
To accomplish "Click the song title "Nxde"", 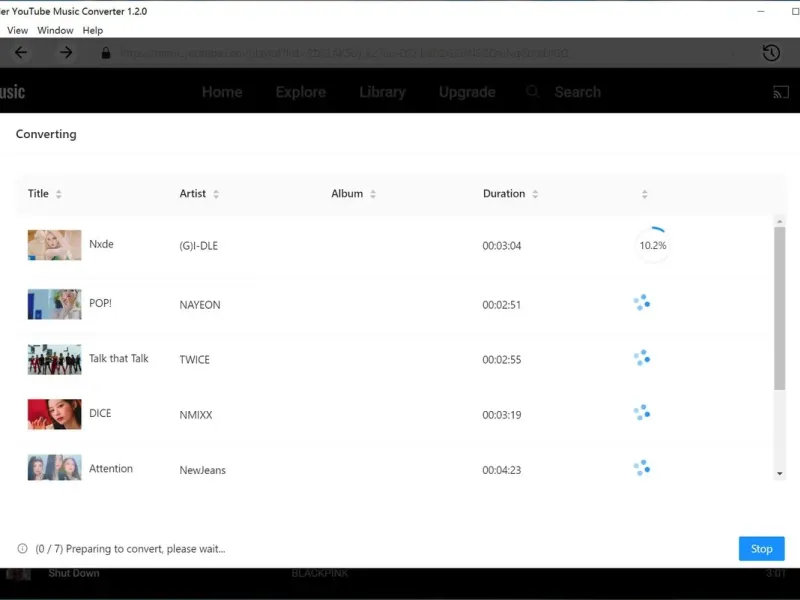I will tap(101, 244).
